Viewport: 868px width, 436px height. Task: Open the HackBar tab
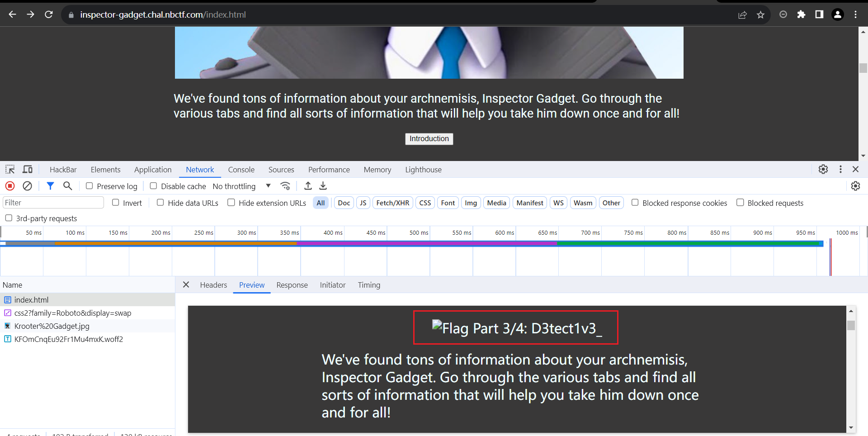(63, 170)
